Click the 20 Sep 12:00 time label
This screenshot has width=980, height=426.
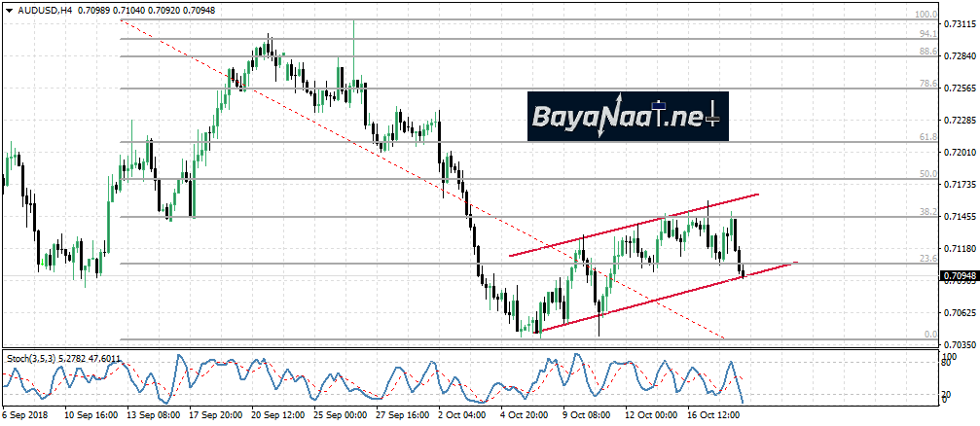[x=278, y=414]
